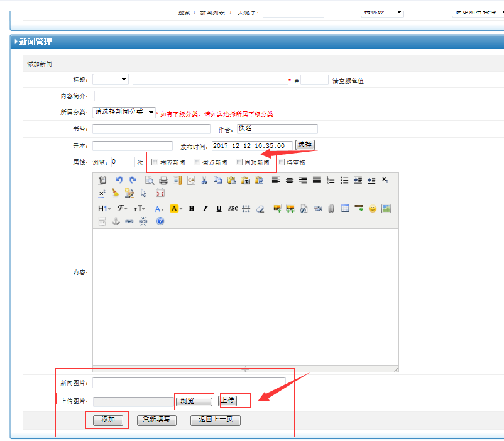504x441 pixels.
Task: Open the editor help question-mark icon
Action: coord(160,221)
